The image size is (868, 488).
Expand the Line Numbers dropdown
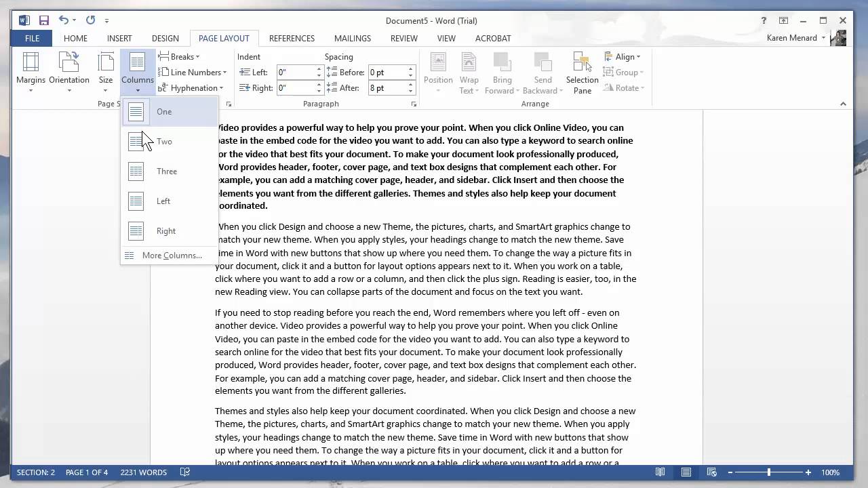tap(193, 72)
